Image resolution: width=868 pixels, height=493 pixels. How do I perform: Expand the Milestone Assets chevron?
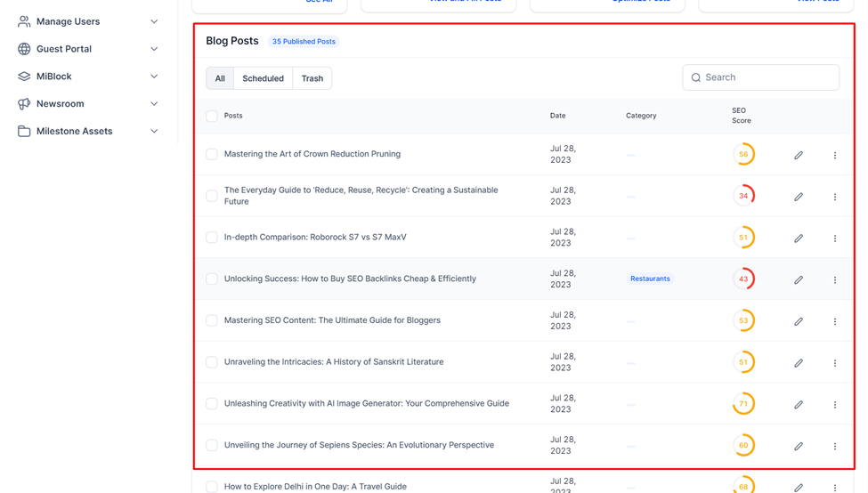[154, 131]
